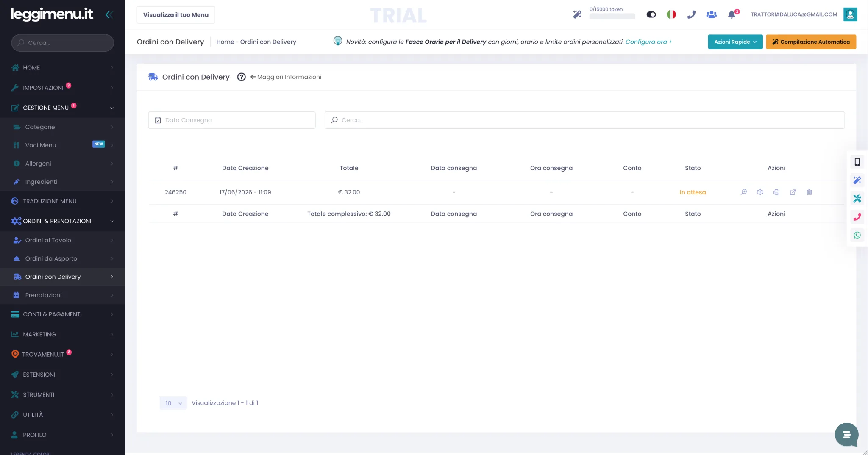Delete order 246250 with the trash icon
Screen dimensions: 868x455
pos(809,192)
